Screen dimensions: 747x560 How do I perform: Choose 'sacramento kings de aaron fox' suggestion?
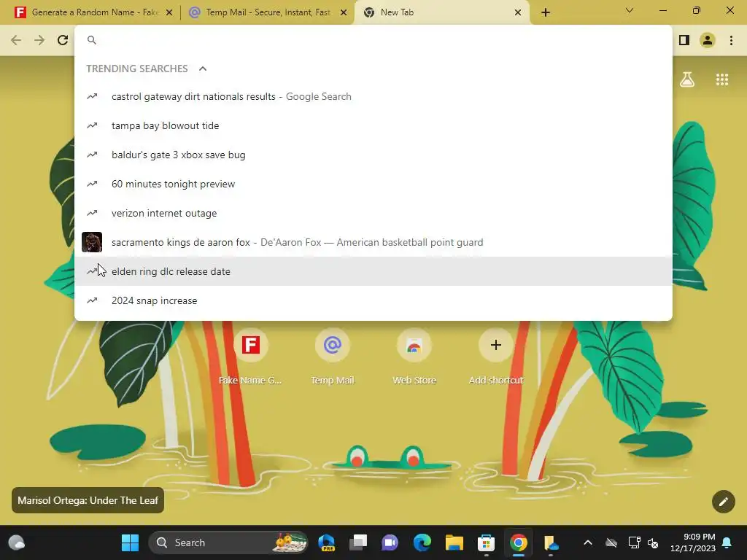[x=373, y=242]
